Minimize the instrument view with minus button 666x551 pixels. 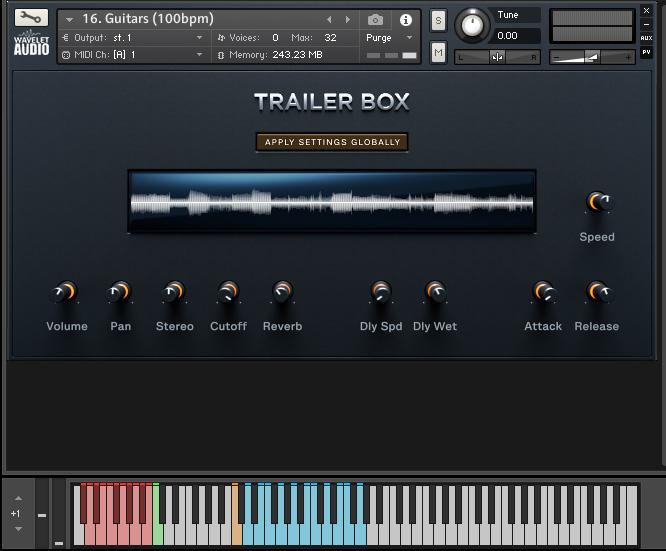point(646,24)
